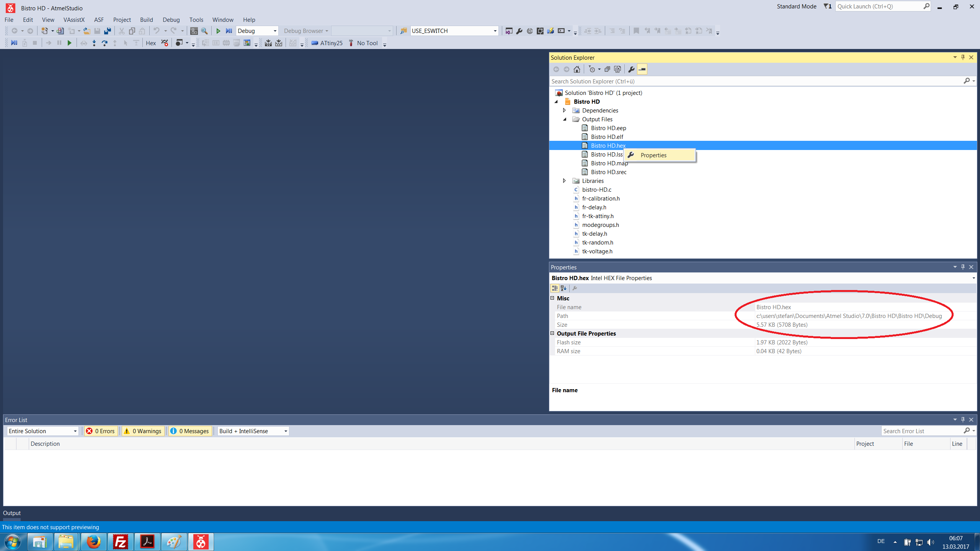Click the Save All toolbar icon
Image resolution: width=980 pixels, height=551 pixels.
coord(108,31)
